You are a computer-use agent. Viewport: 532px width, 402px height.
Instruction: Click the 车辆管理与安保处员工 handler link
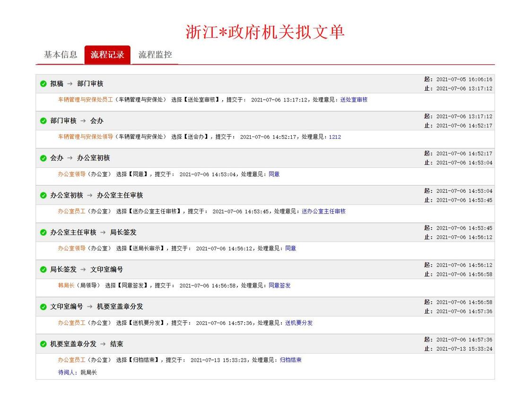coord(85,100)
